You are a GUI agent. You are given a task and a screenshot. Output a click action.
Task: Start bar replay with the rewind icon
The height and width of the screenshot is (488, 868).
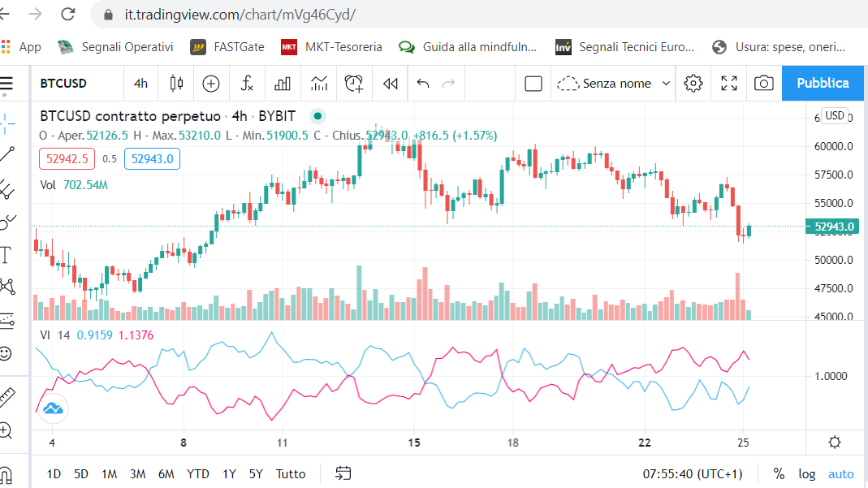[x=391, y=84]
